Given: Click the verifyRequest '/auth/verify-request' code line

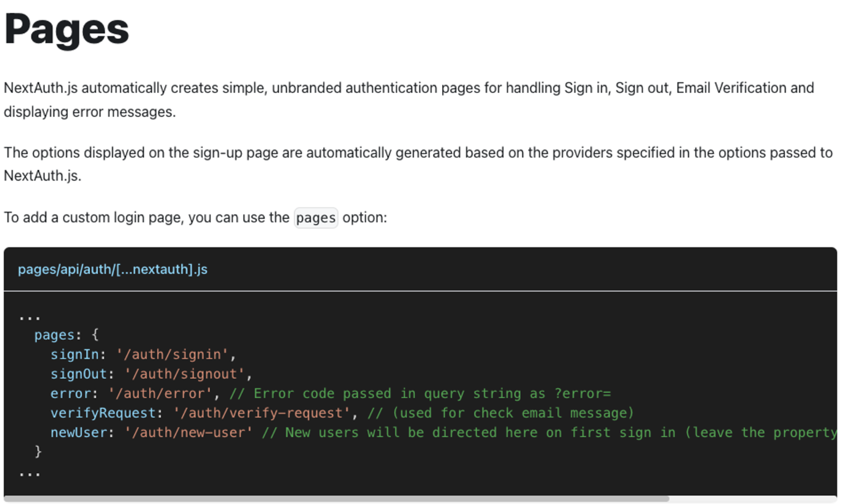Looking at the screenshot, I should click(x=342, y=413).
